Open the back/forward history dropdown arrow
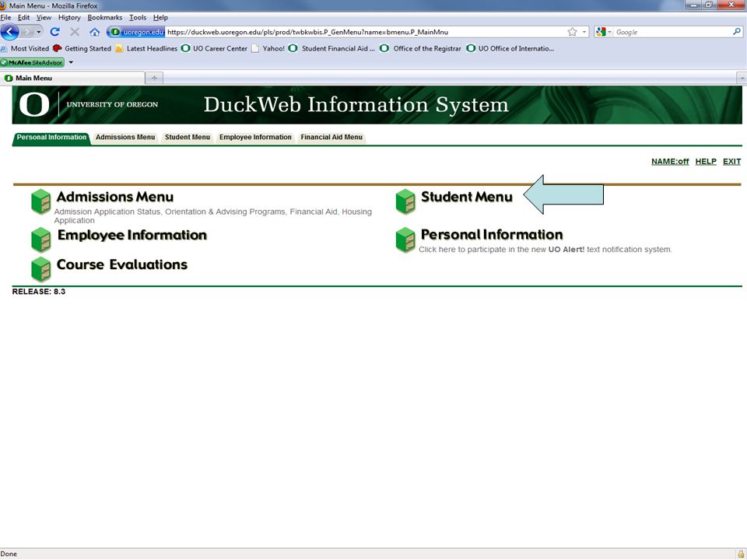747x560 pixels. [x=39, y=32]
